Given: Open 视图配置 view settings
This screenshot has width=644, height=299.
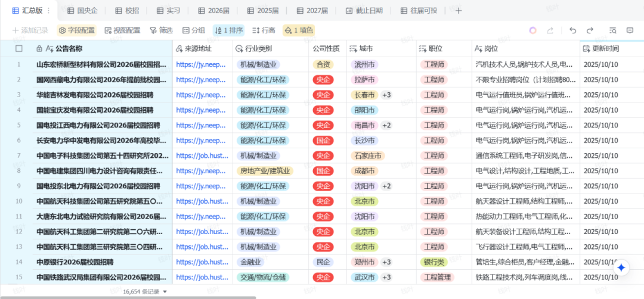Looking at the screenshot, I should [122, 30].
